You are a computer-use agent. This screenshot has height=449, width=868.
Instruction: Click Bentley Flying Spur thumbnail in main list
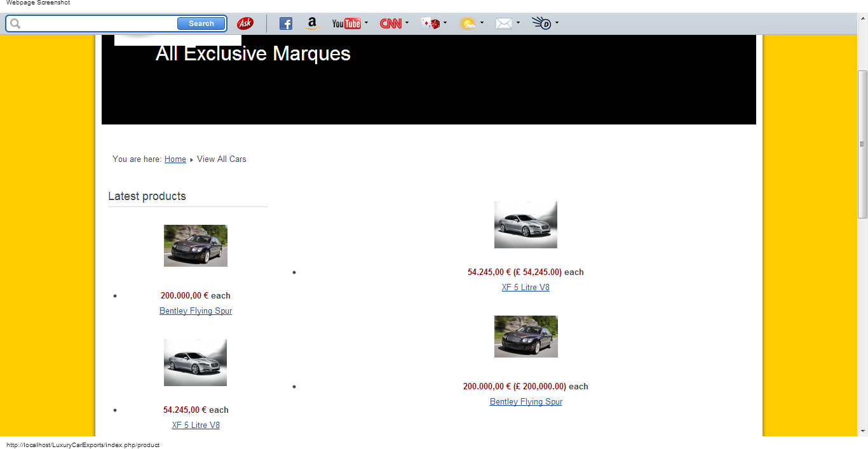pos(526,337)
